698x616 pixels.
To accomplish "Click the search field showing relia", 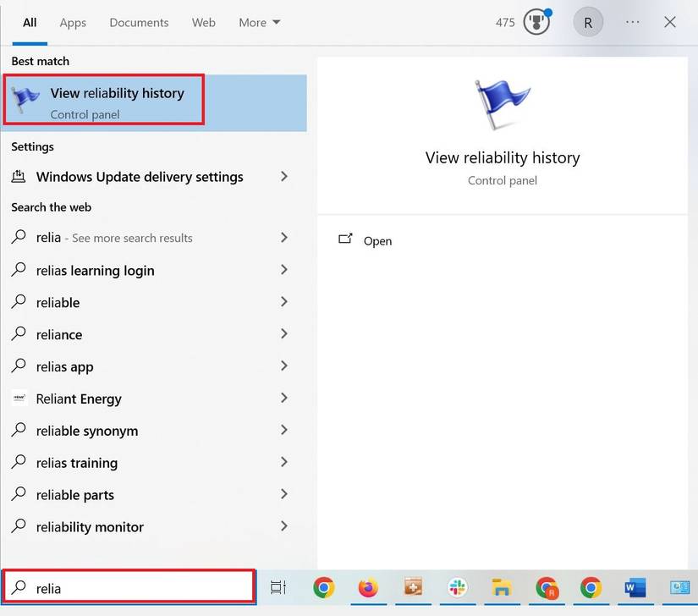I will (x=129, y=586).
